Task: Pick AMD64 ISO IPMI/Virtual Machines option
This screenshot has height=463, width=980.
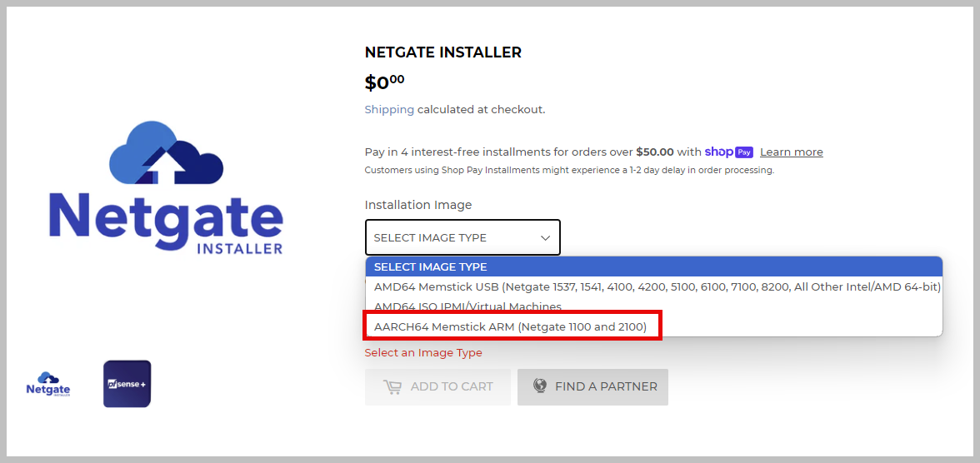Action: (x=467, y=306)
